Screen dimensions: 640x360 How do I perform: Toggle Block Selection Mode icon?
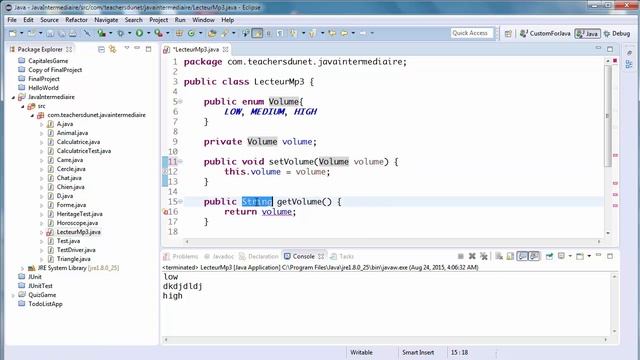(x=269, y=33)
